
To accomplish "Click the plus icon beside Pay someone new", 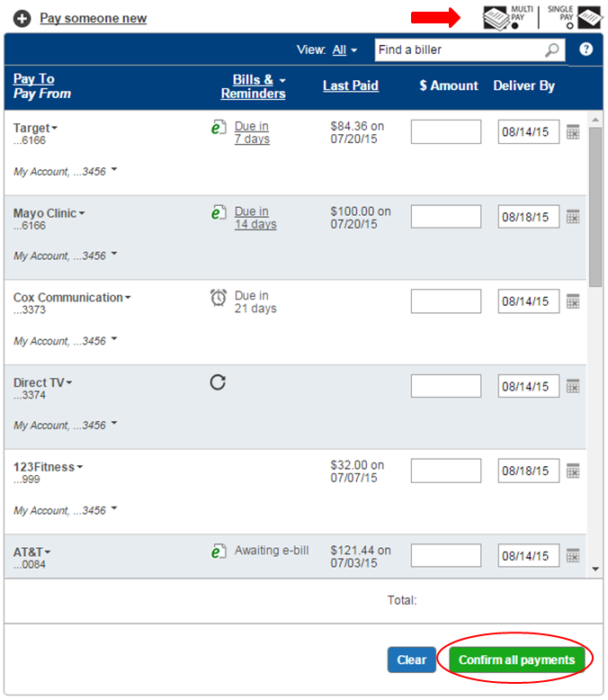I will point(22,19).
